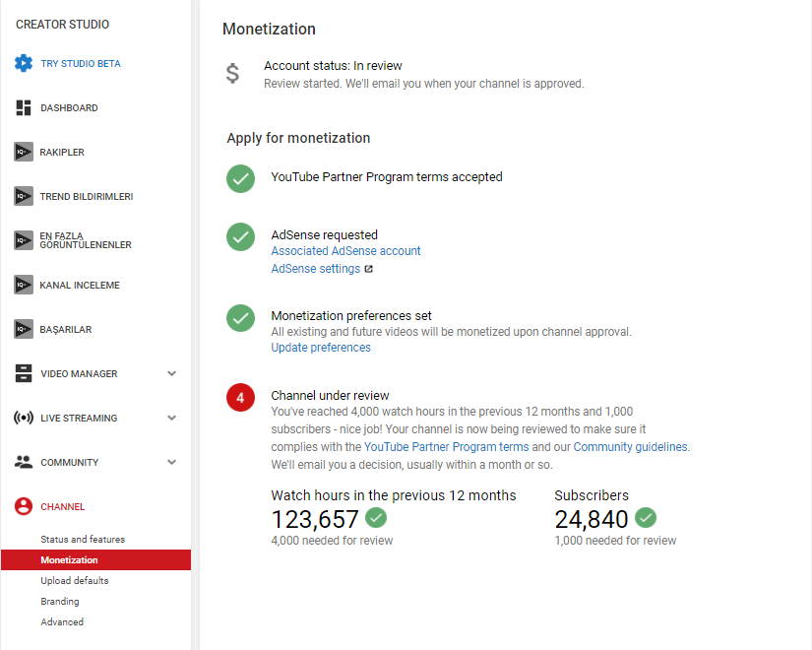The height and width of the screenshot is (650, 812).
Task: Click the red step 4 circle
Action: coord(240,398)
